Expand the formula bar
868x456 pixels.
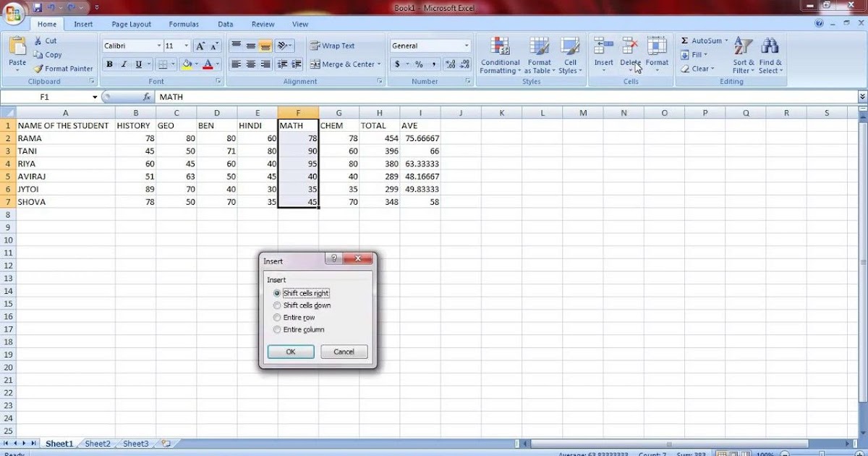click(862, 97)
